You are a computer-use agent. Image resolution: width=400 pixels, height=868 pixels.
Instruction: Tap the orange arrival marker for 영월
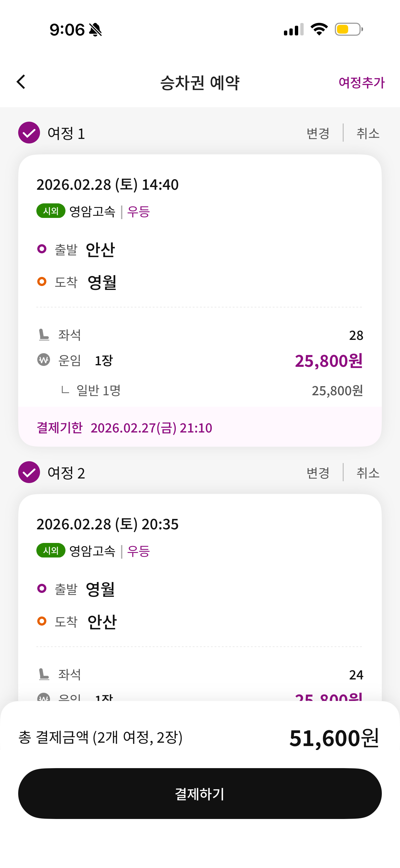click(42, 281)
